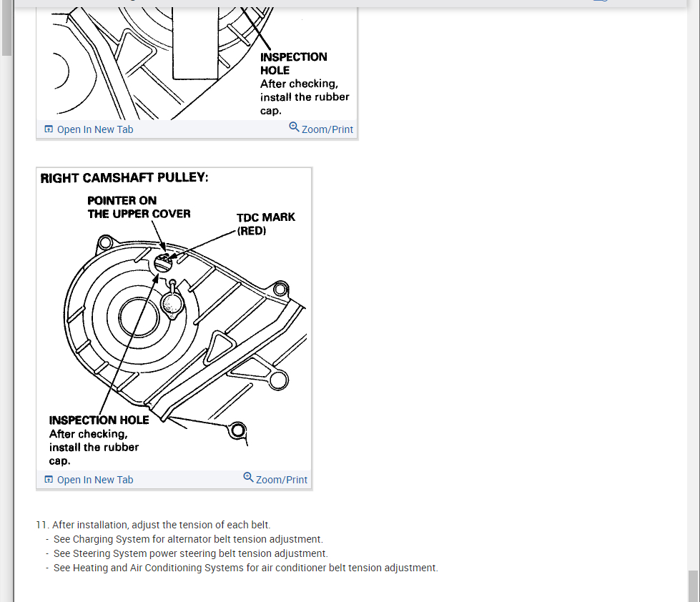Click text 'See Steering System power steering belt tension adjustment.'

[191, 553]
